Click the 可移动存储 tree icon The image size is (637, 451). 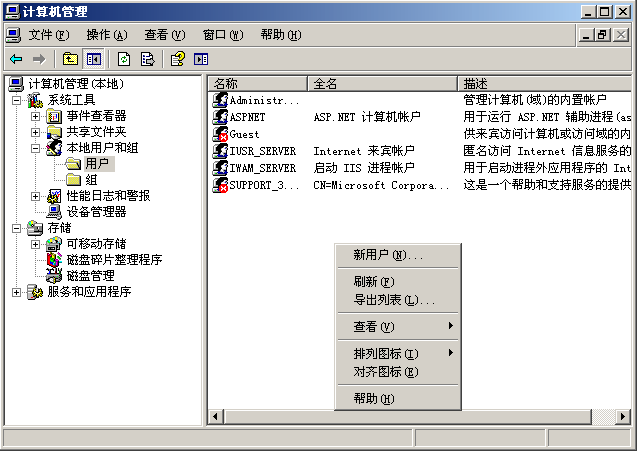(54, 244)
